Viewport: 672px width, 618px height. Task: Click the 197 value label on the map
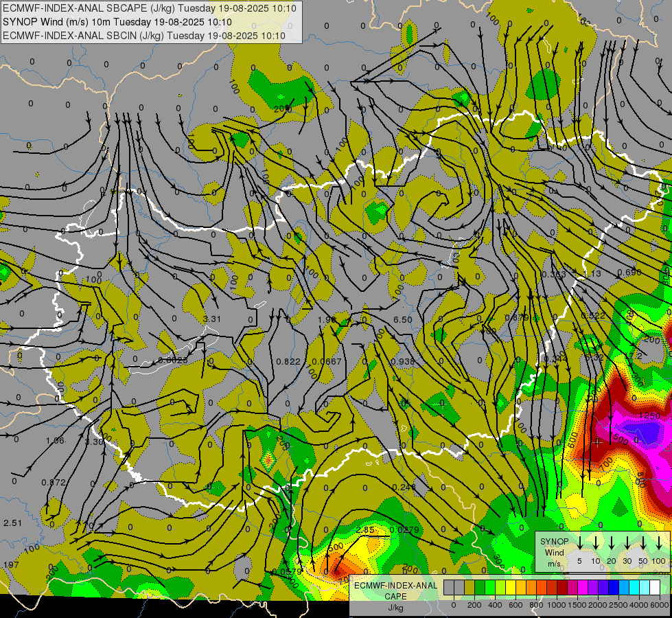pyautogui.click(x=11, y=564)
